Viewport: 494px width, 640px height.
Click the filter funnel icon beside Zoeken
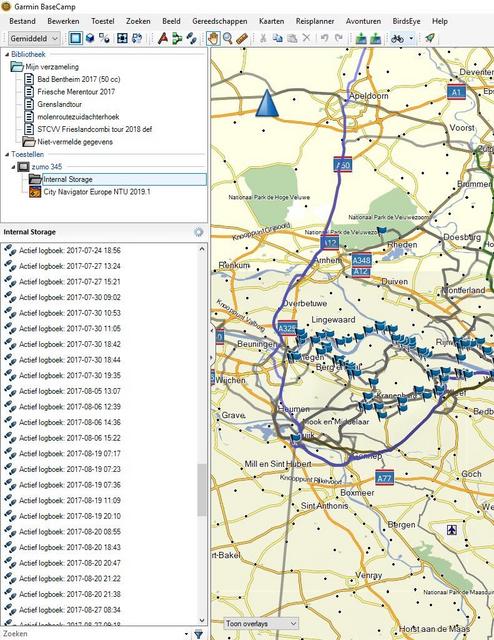click(x=198, y=634)
